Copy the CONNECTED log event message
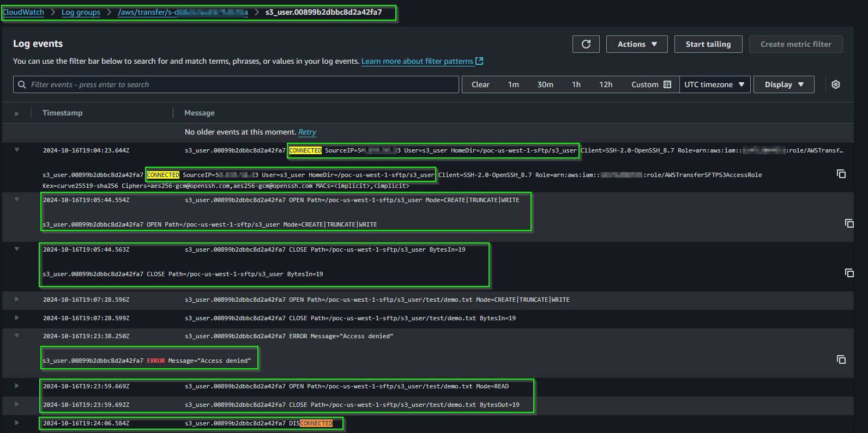Image resolution: width=868 pixels, height=433 pixels. [x=841, y=174]
